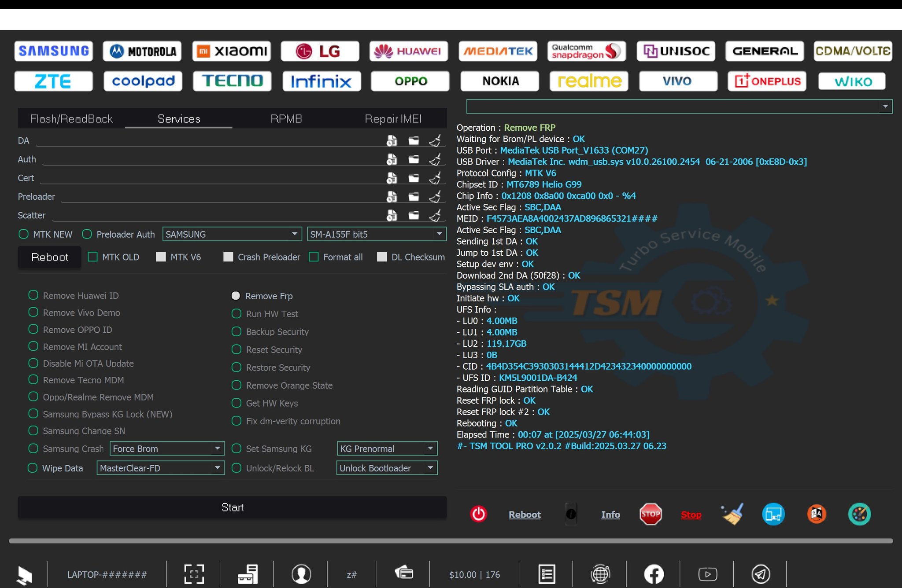Click the load file icon for DA
Screen dimensions: 902x588
pos(392,140)
